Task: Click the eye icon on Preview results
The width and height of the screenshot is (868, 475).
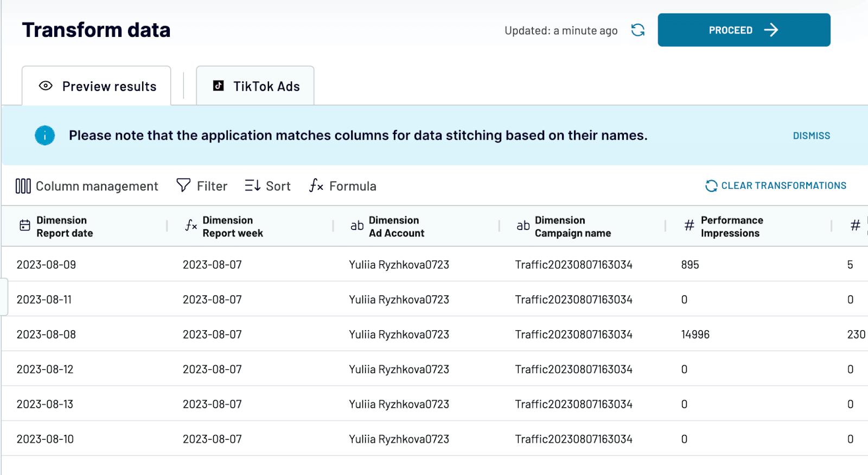Action: point(46,86)
